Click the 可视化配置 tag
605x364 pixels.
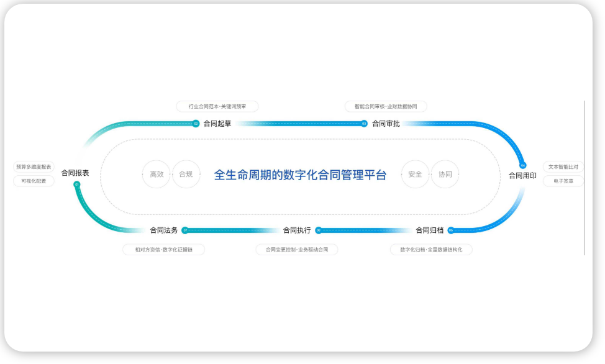34,181
